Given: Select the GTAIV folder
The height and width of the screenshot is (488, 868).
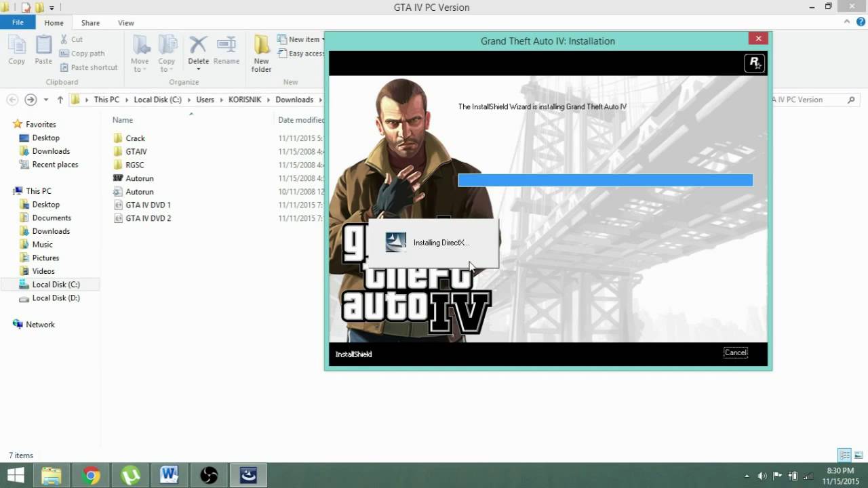Looking at the screenshot, I should click(x=136, y=152).
